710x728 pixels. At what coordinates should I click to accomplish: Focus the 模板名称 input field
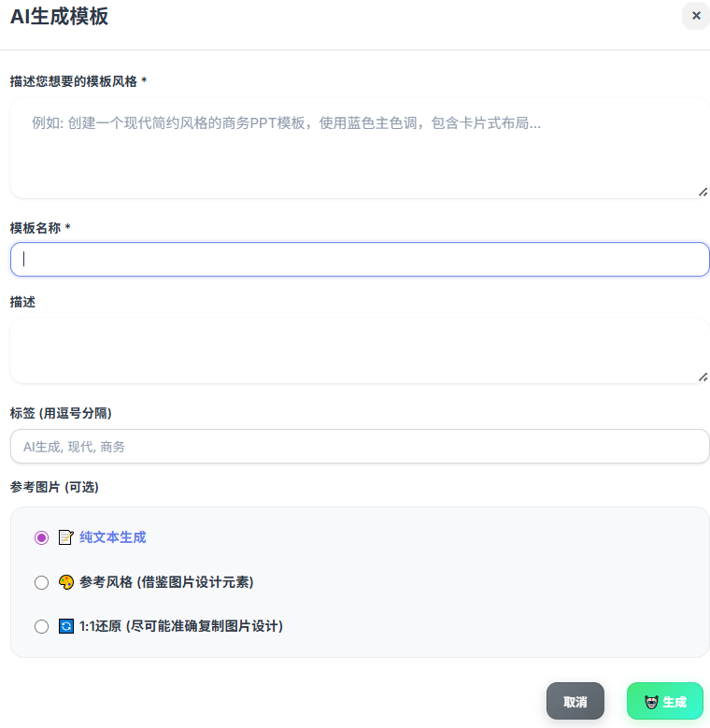click(x=360, y=259)
